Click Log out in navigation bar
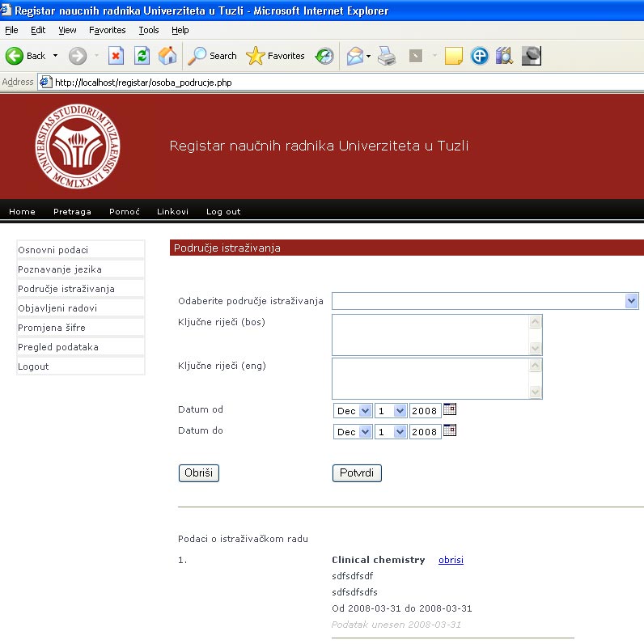Viewport: 644px width, 644px height. tap(223, 211)
